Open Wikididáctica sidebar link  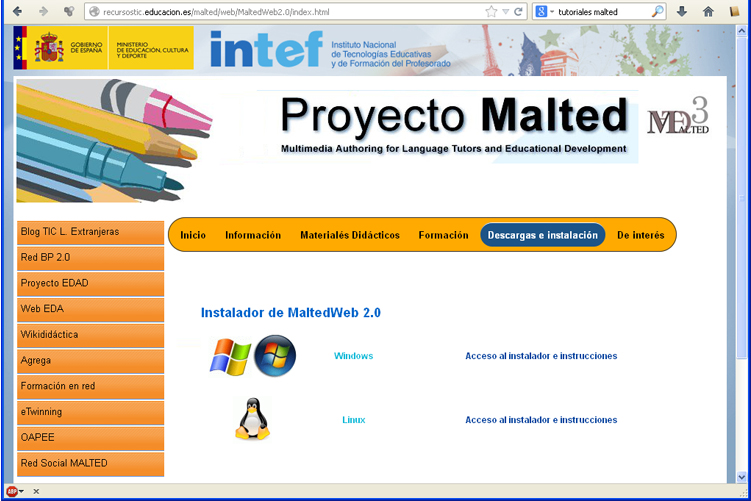click(x=91, y=335)
